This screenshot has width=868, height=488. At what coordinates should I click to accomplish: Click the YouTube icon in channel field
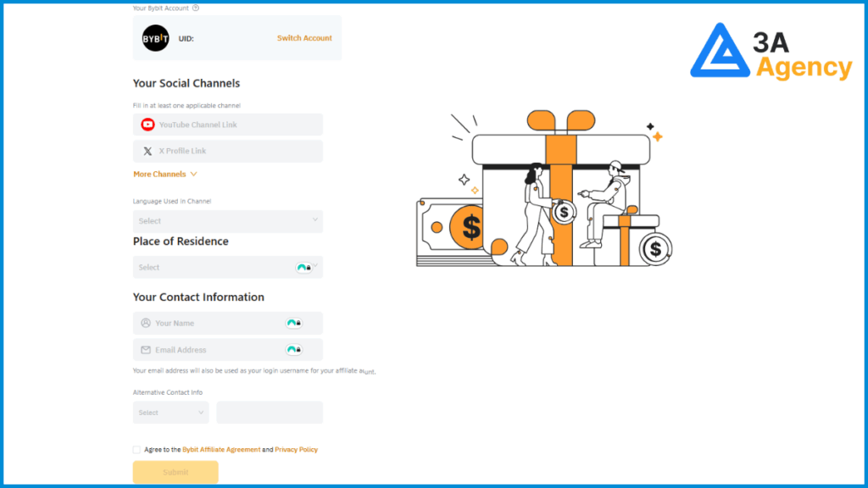pyautogui.click(x=147, y=125)
